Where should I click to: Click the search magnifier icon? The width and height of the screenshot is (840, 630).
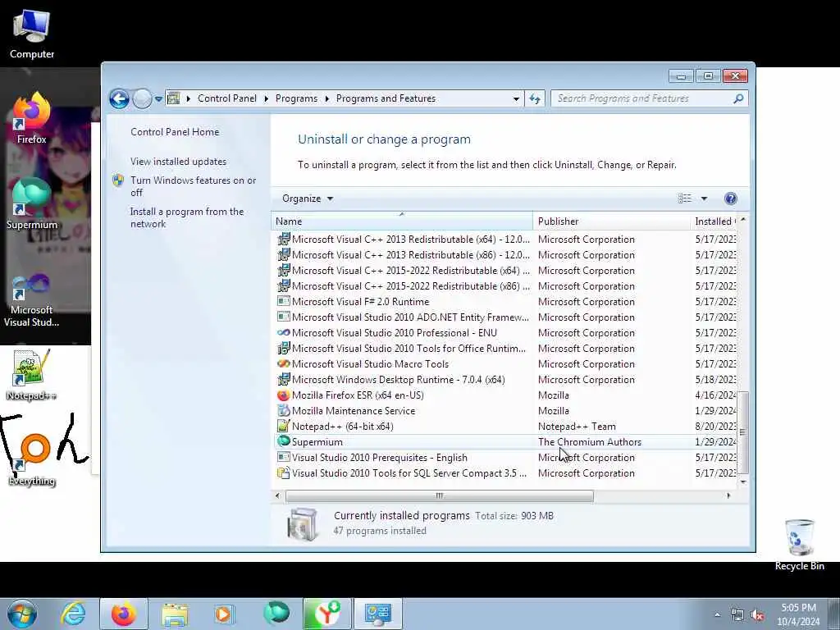pos(738,98)
